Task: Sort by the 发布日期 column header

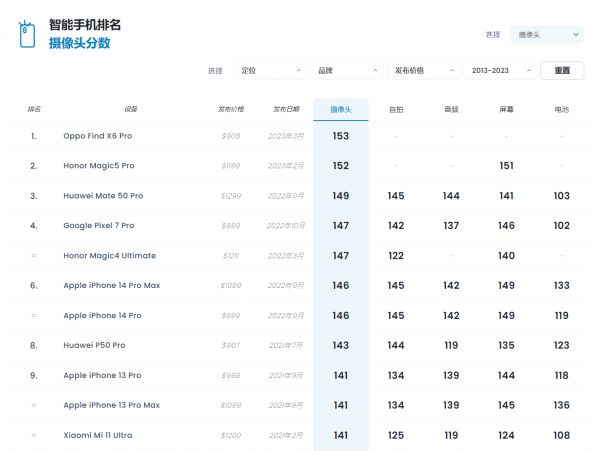Action: click(x=285, y=109)
